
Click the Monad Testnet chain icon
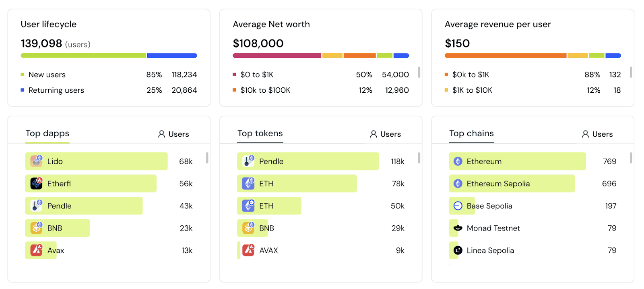pyautogui.click(x=458, y=228)
